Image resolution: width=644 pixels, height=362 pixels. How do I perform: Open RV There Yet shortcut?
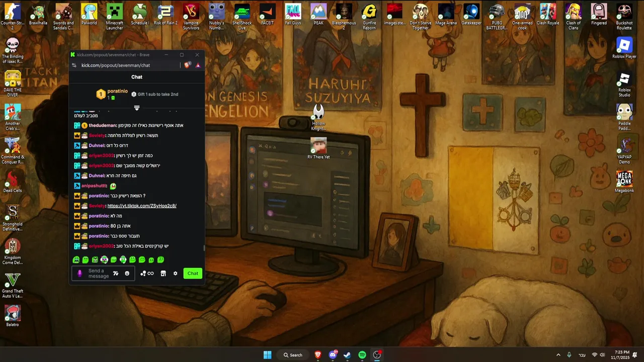pos(318,149)
